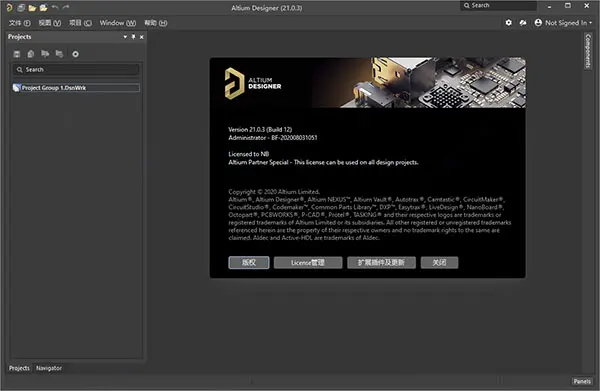Click the Open Project folder icon
Screen dimensions: 600x391
pos(43,7)
